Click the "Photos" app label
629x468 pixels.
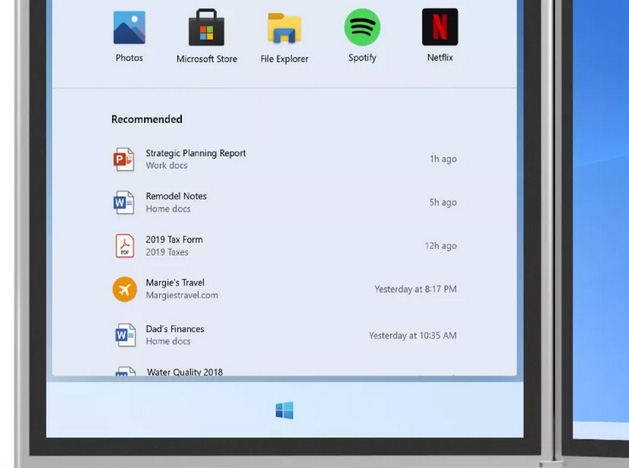129,58
